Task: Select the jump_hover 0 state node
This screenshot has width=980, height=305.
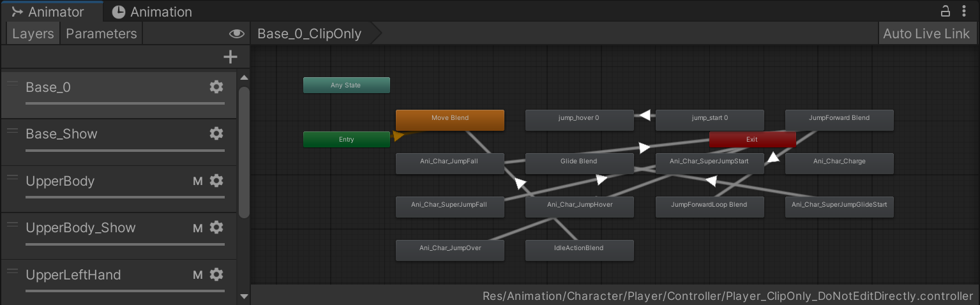Action: 580,120
